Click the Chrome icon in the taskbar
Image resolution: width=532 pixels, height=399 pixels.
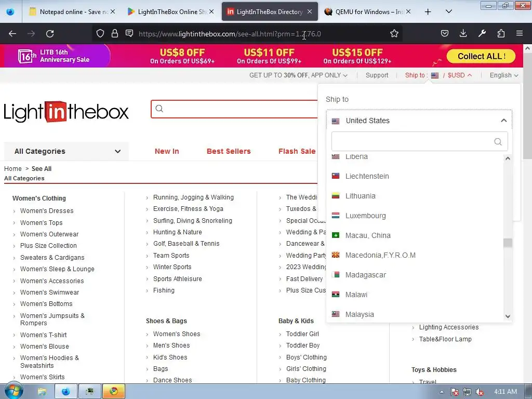[x=114, y=392]
